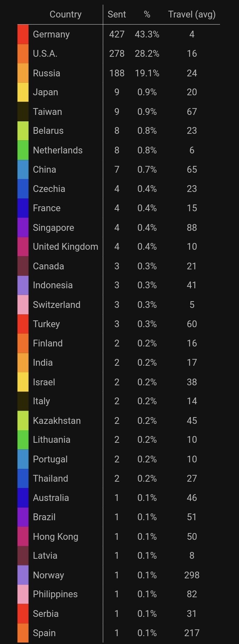Sort by the Sent column header
The width and height of the screenshot is (239, 644).
tap(117, 14)
